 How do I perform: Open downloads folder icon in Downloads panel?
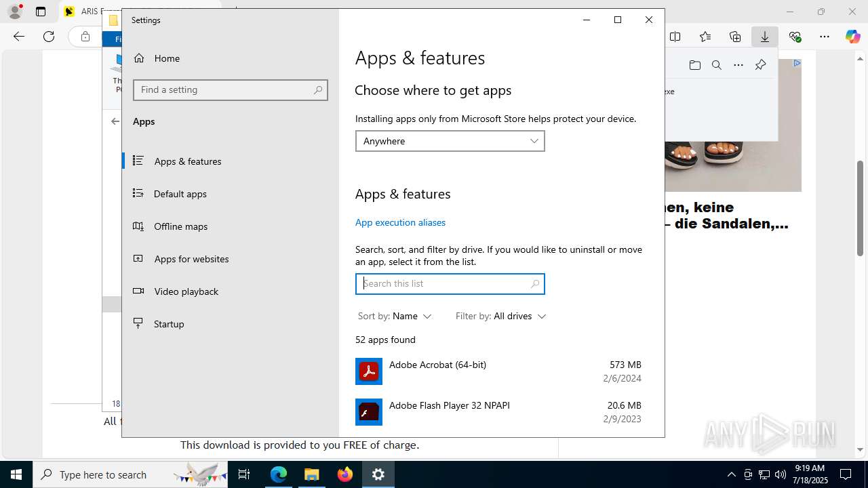pyautogui.click(x=695, y=65)
